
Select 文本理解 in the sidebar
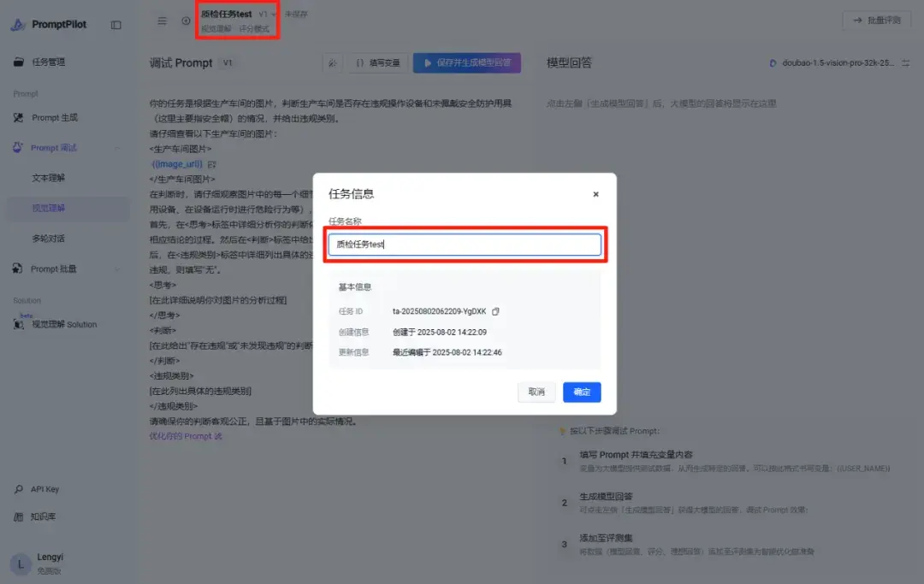point(48,178)
